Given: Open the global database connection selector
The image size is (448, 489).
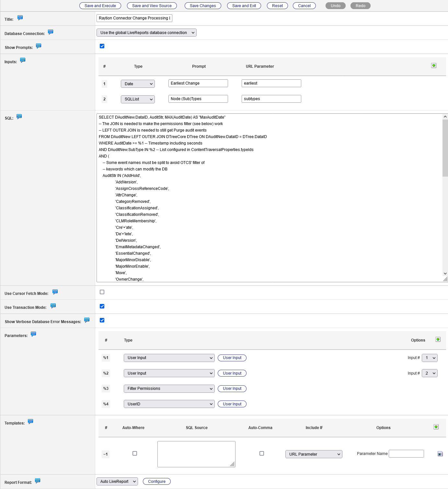Looking at the screenshot, I should click(x=146, y=32).
